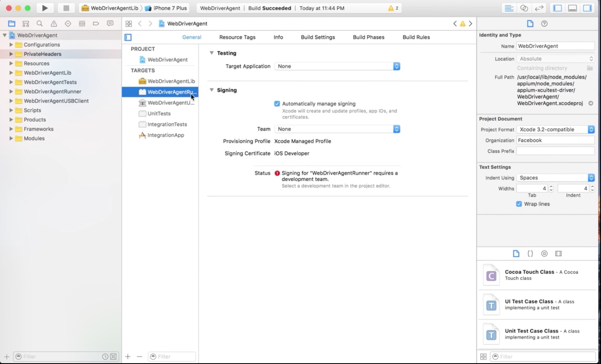
Task: Open the find navigator
Action: coord(40,24)
